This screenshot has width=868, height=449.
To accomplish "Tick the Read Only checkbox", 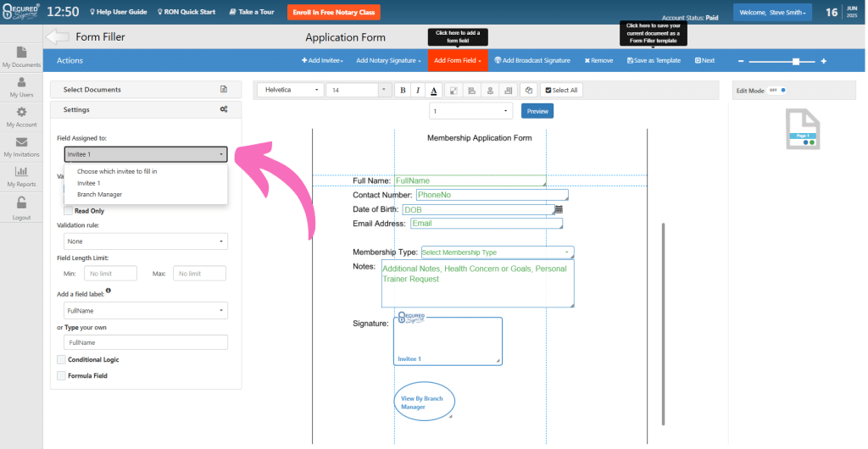I will coord(68,211).
